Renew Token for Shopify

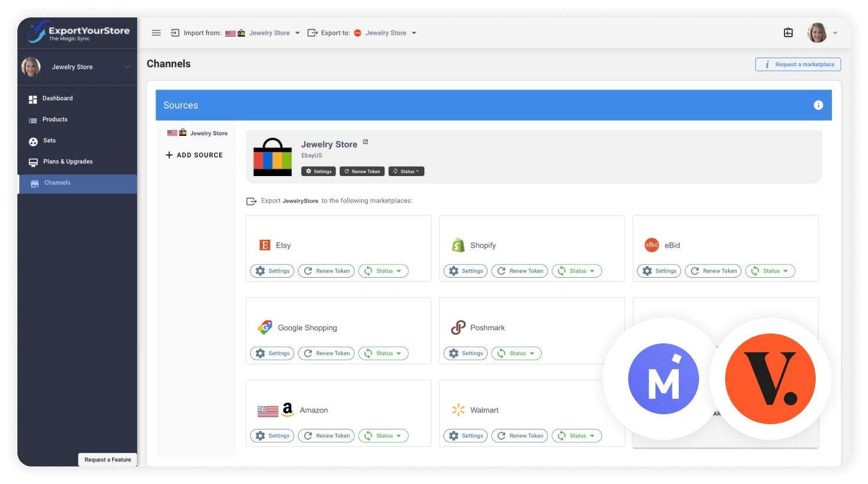520,271
